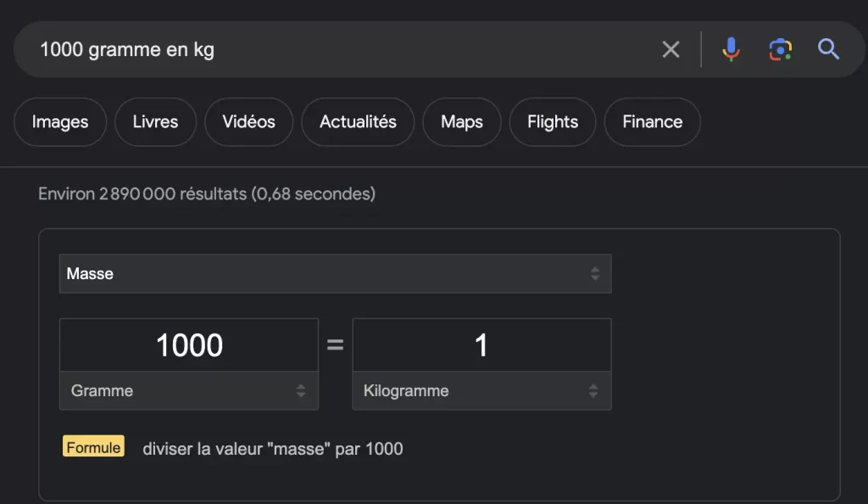Click into the search query text box
Screen dimensions: 868x504
[x=339, y=50]
